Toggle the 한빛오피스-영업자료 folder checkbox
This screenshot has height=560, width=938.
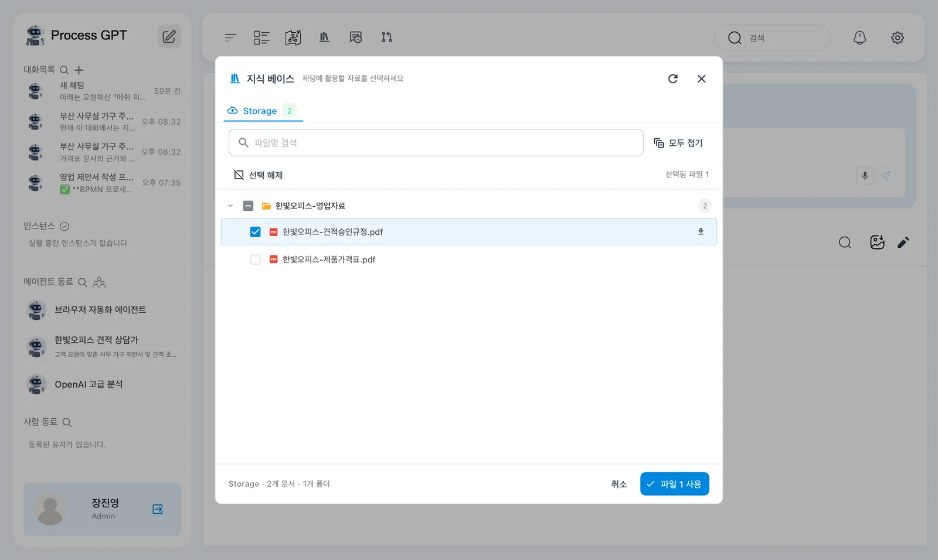(x=249, y=206)
